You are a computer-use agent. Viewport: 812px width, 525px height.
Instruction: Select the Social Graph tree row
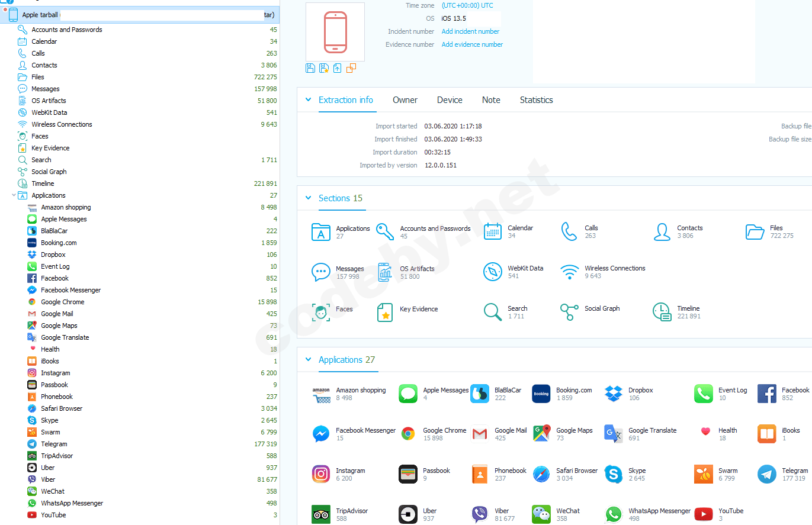140,172
